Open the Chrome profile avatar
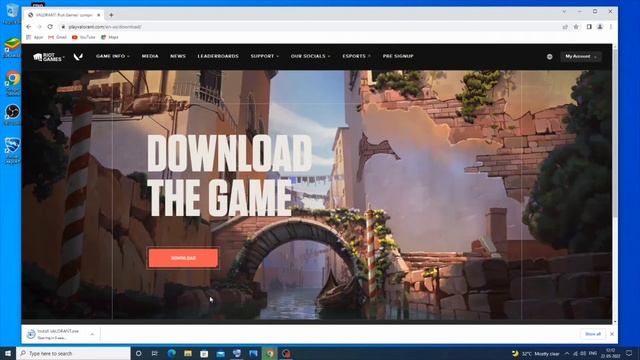Viewport: 640px width, 360px height. pyautogui.click(x=600, y=27)
